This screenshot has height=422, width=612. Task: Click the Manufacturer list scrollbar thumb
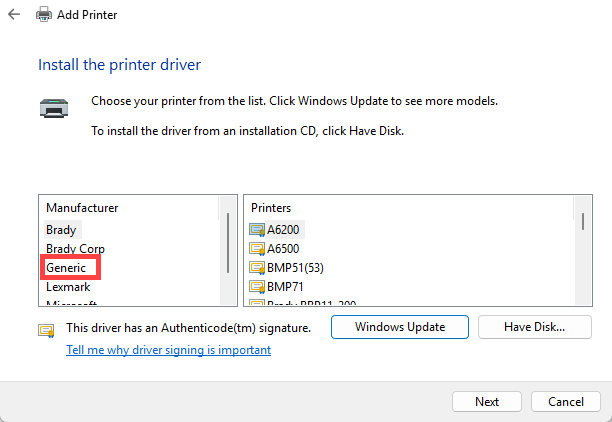tap(228, 243)
